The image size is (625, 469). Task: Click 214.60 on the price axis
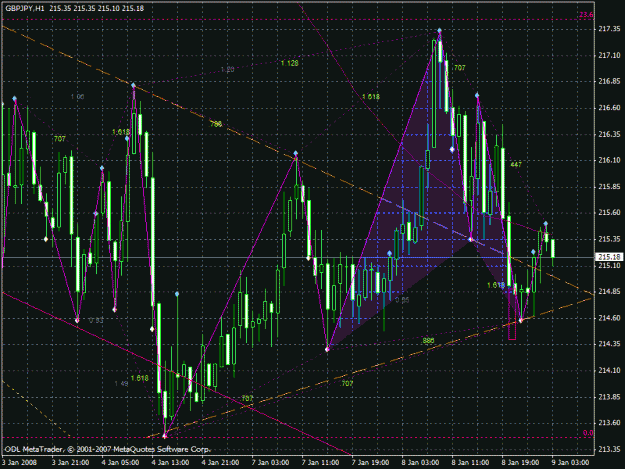609,318
